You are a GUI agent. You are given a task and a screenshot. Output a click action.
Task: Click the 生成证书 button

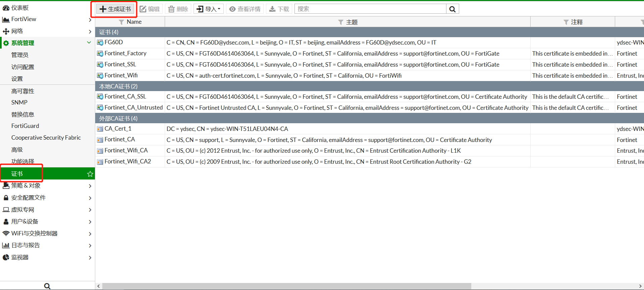(x=115, y=9)
